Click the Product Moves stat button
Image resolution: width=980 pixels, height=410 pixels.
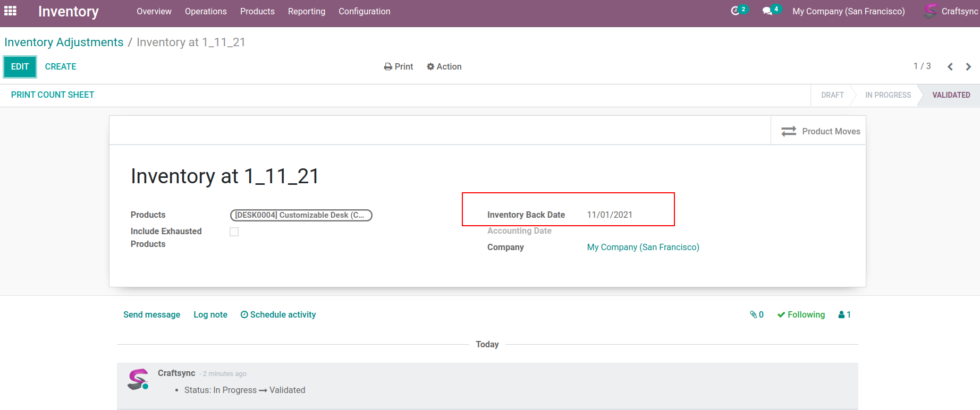click(x=819, y=131)
